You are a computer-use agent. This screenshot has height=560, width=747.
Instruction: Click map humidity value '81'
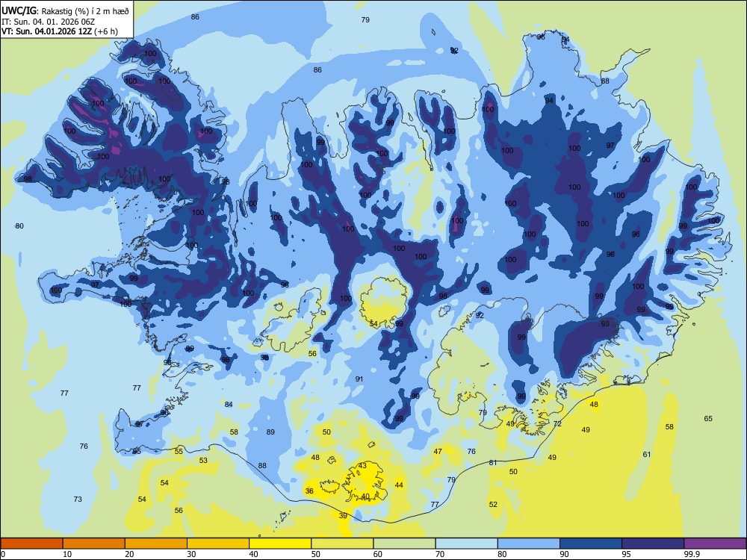493,462
